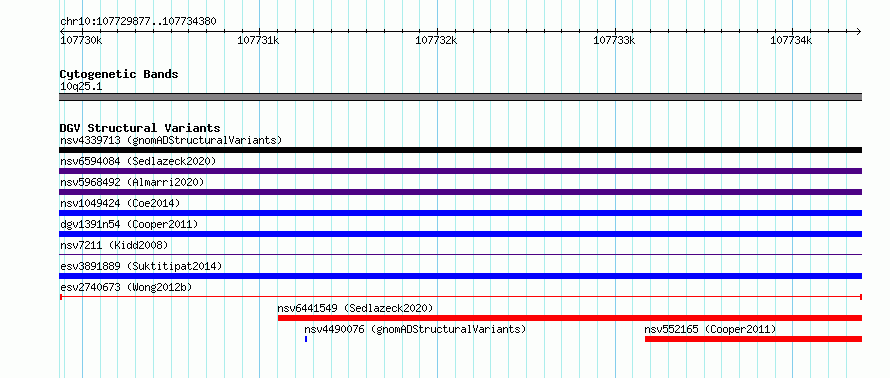Open variant nsv4339713 (gnomADStructuralVariants) label
This screenshot has width=890, height=378.
click(171, 140)
